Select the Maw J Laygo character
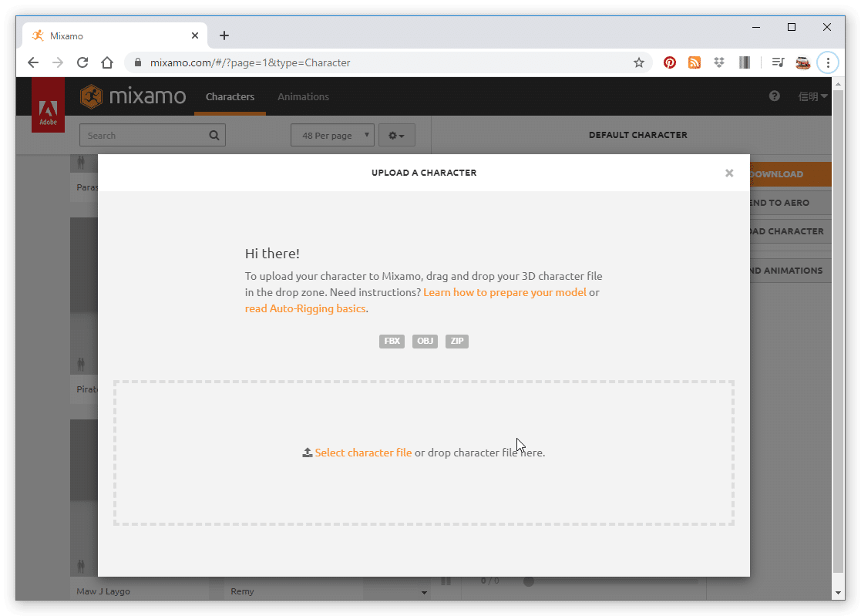The image size is (861, 616). (x=103, y=591)
